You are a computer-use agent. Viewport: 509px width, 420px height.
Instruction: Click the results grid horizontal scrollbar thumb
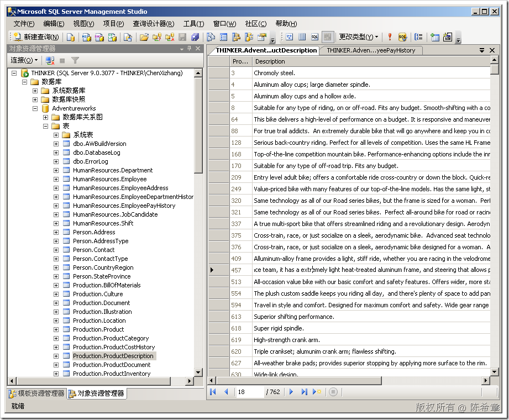point(298,380)
